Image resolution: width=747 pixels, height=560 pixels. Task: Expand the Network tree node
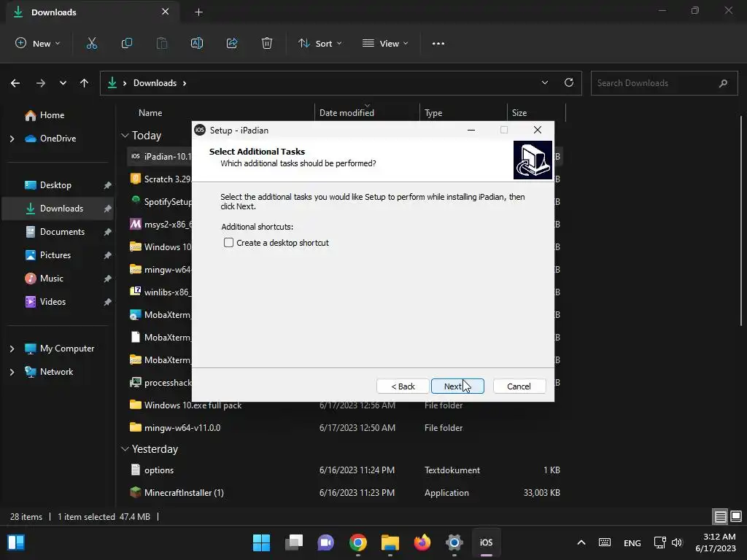coord(12,372)
